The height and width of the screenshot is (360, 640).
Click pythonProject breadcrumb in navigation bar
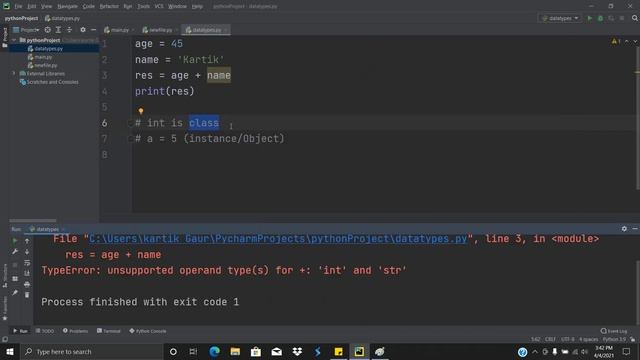[21, 18]
